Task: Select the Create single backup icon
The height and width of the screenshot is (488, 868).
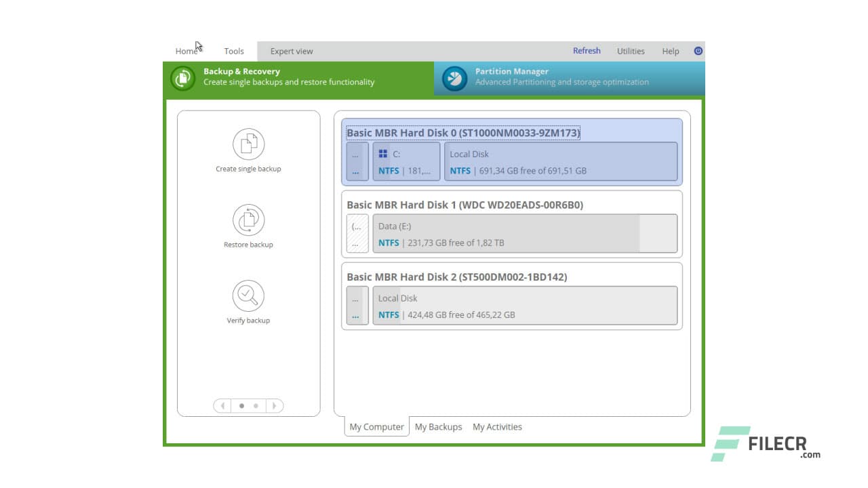Action: 248,143
